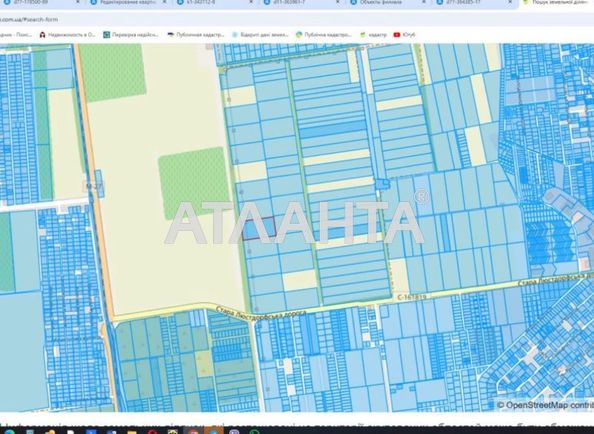
Task: Close the Объекты филиала tab
Action: (x=424, y=2)
